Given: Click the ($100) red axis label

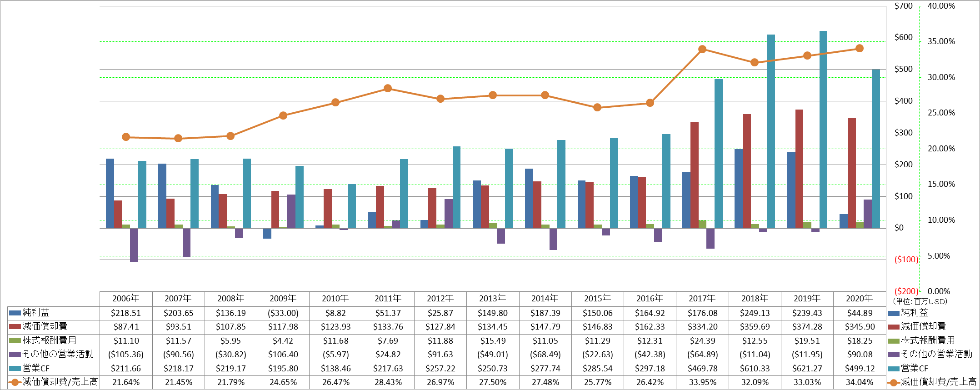Looking at the screenshot, I should click(x=906, y=260).
